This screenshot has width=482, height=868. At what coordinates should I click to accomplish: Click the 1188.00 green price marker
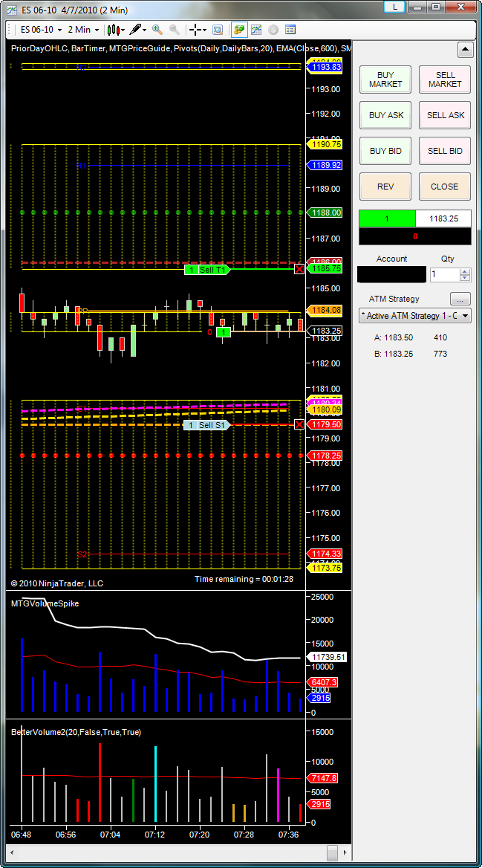325,212
